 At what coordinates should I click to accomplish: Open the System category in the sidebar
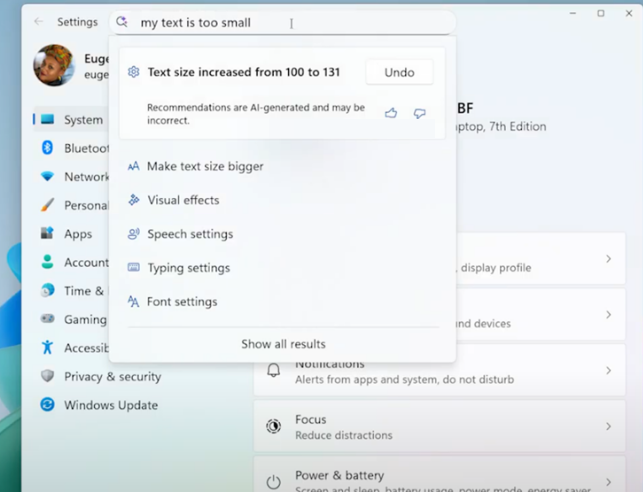point(71,120)
